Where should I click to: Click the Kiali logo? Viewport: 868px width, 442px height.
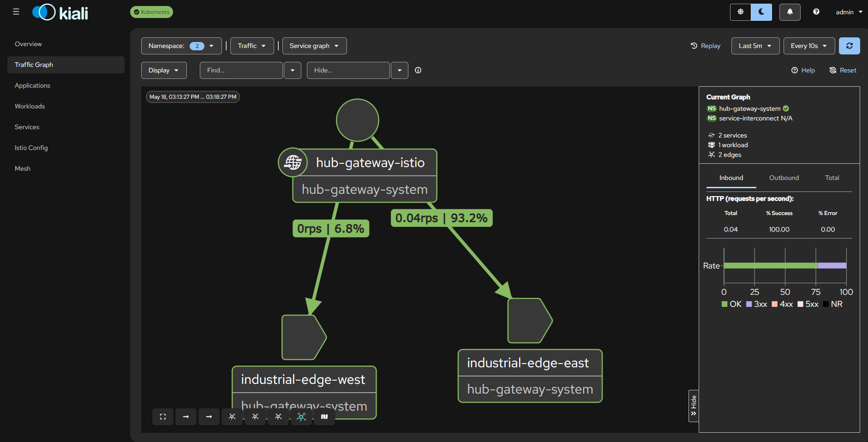[60, 12]
